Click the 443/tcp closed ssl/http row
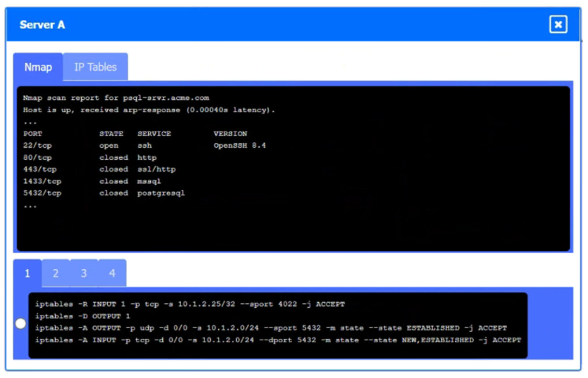The width and height of the screenshot is (588, 378). 99,170
